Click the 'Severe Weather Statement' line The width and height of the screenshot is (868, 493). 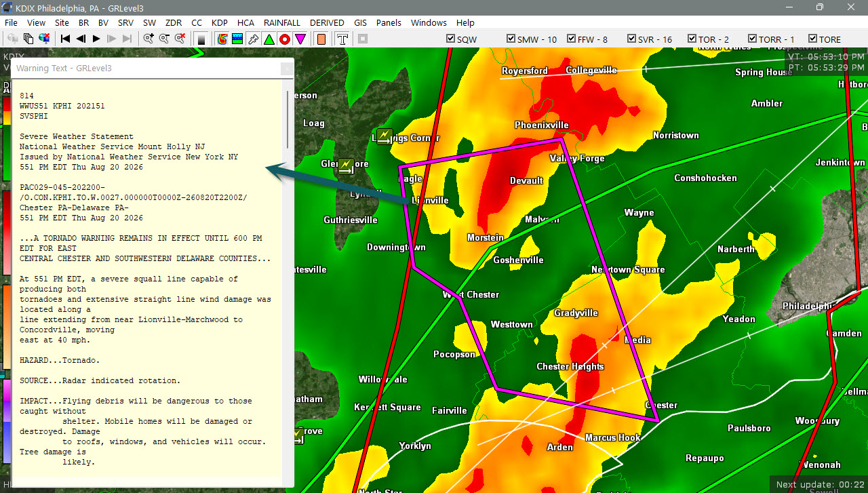[77, 136]
